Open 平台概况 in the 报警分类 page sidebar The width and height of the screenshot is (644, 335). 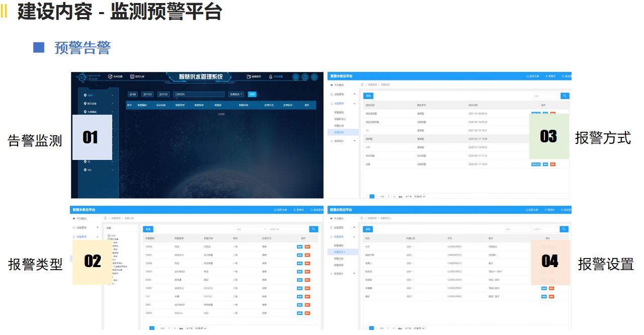(81, 218)
